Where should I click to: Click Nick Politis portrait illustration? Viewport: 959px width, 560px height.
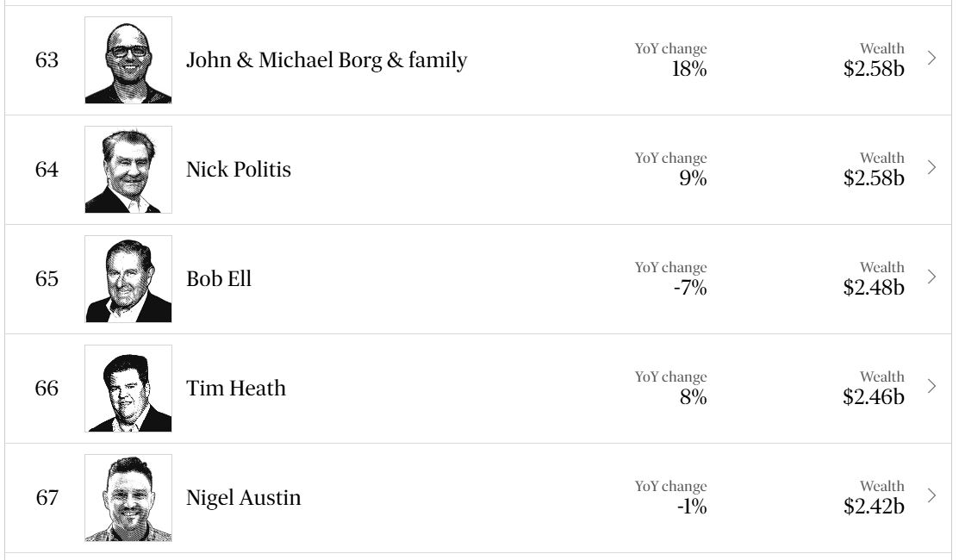coord(128,170)
